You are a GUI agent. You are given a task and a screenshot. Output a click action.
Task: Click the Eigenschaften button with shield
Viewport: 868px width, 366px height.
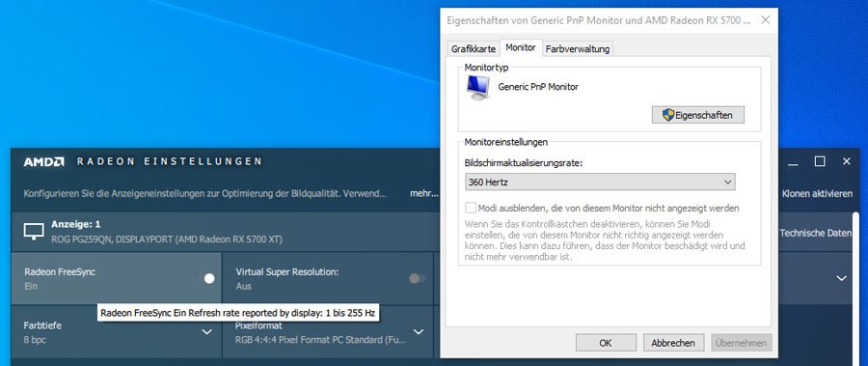point(697,115)
